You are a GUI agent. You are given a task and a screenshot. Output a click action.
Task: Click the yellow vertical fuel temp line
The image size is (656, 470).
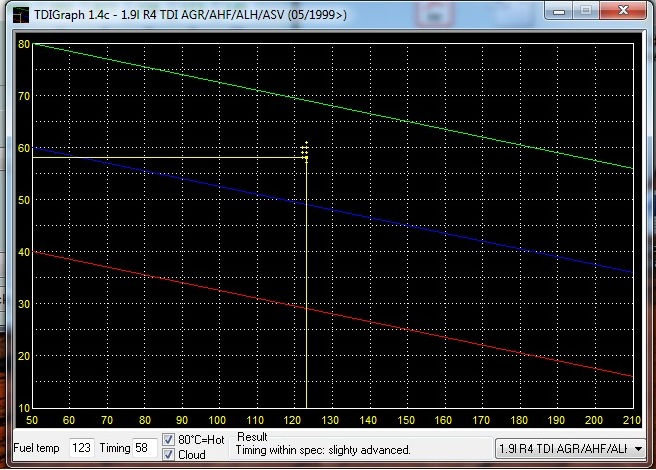click(305, 300)
